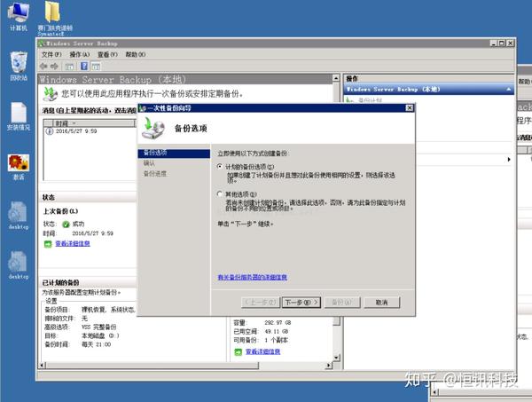Click the 成功 status text
Image resolution: width=532 pixels, height=402 pixels.
tap(78, 225)
